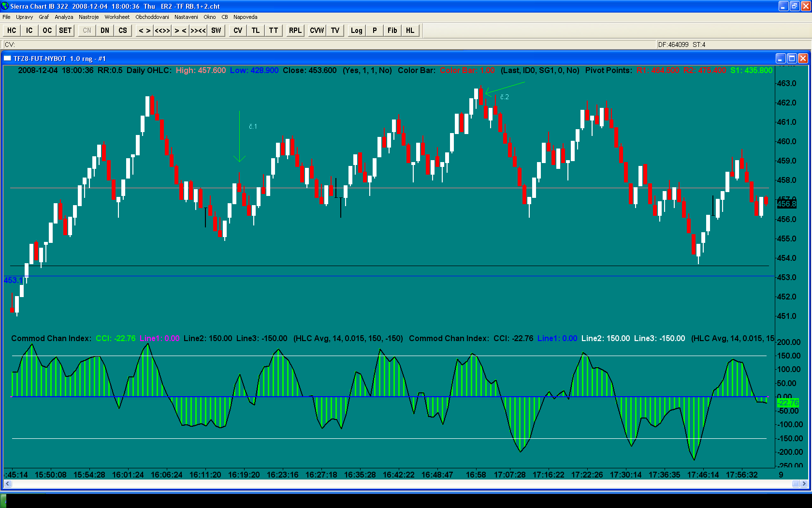Click the TV toolbar button
Screen dimensions: 812x508
335,30
